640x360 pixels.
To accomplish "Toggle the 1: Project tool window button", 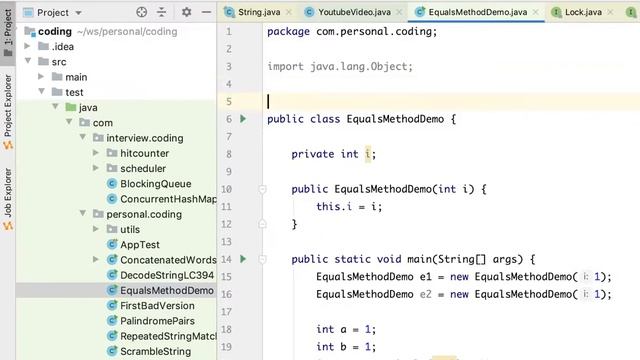I will 8,33.
